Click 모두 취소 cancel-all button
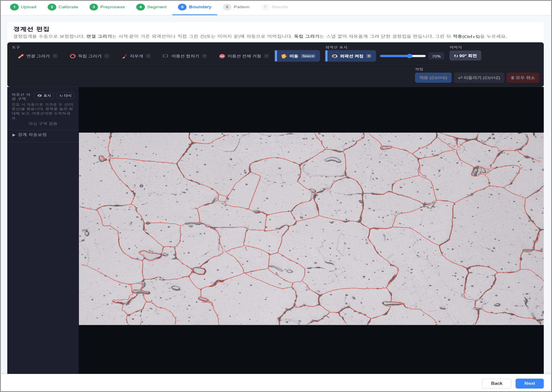The height and width of the screenshot is (392, 552). tap(522, 78)
